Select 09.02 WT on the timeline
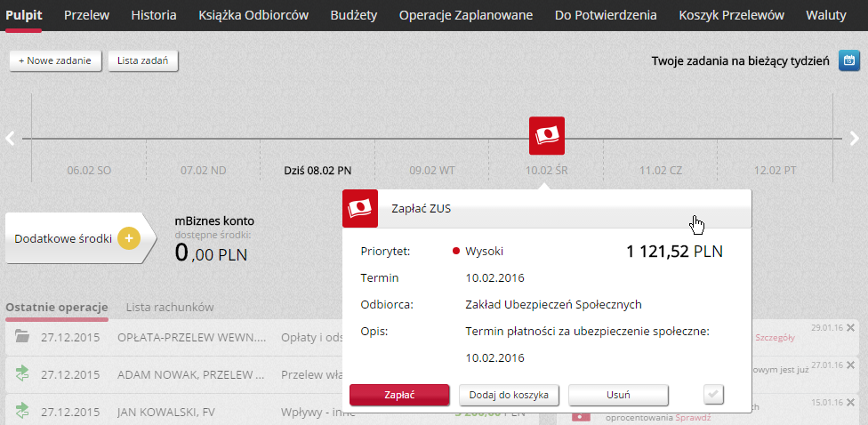 tap(432, 171)
